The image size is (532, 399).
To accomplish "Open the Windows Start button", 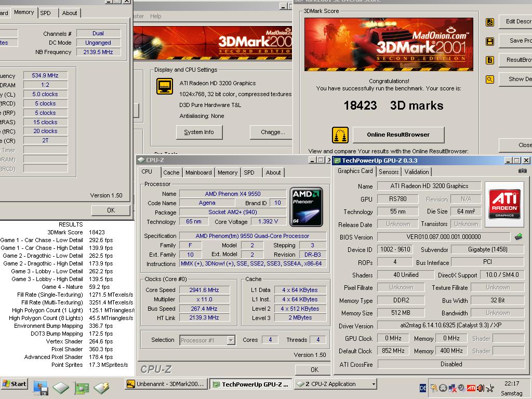I will 14,384.
